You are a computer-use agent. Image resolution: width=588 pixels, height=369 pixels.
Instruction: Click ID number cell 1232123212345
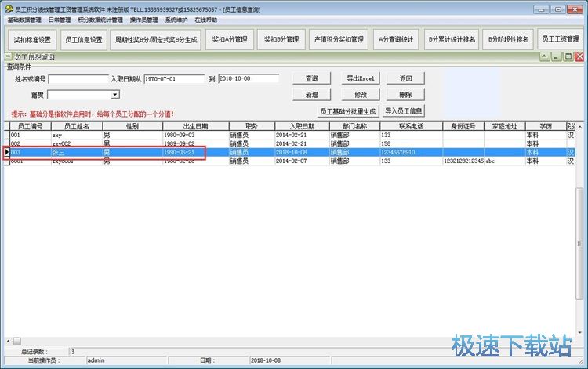tap(463, 161)
